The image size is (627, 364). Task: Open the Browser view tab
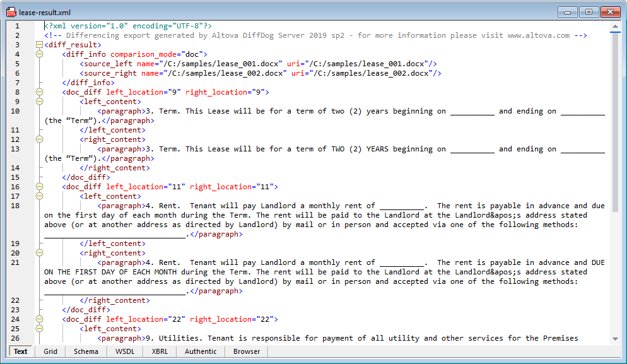pos(246,351)
